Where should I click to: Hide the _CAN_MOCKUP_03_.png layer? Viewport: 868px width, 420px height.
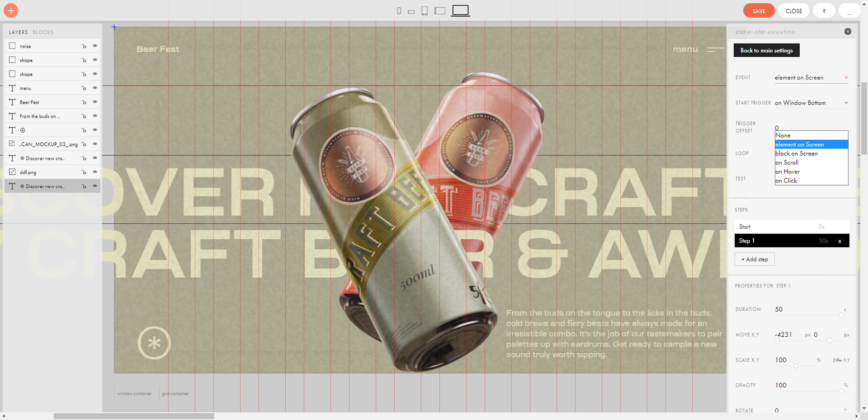tap(95, 143)
